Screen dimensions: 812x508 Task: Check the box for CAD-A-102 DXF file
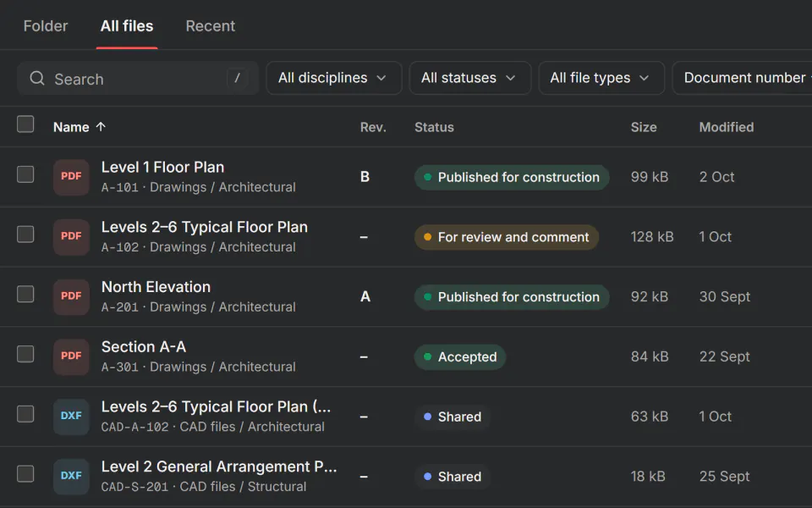point(25,414)
